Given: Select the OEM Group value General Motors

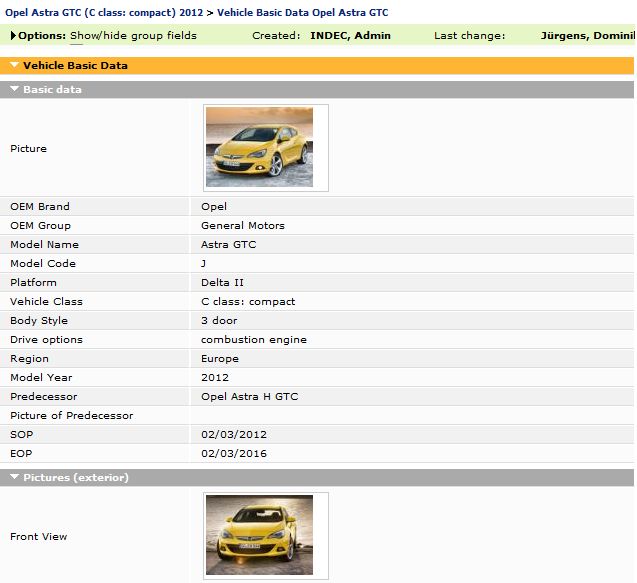Looking at the screenshot, I should tap(243, 225).
